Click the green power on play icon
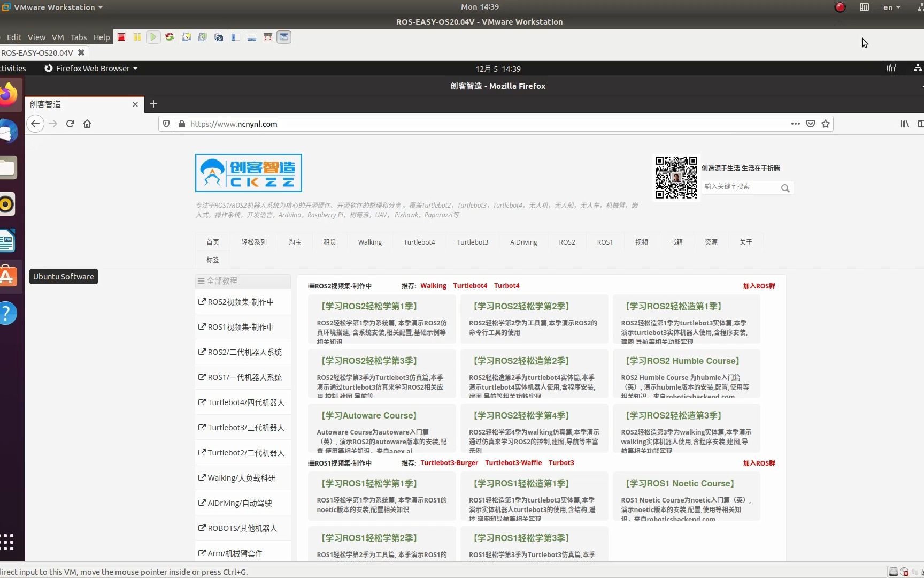 pos(153,37)
